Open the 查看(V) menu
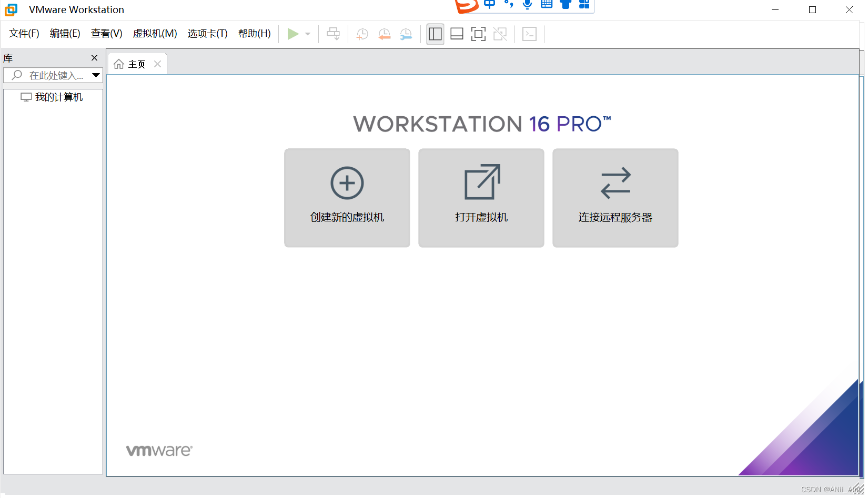Image resolution: width=868 pixels, height=498 pixels. click(107, 34)
